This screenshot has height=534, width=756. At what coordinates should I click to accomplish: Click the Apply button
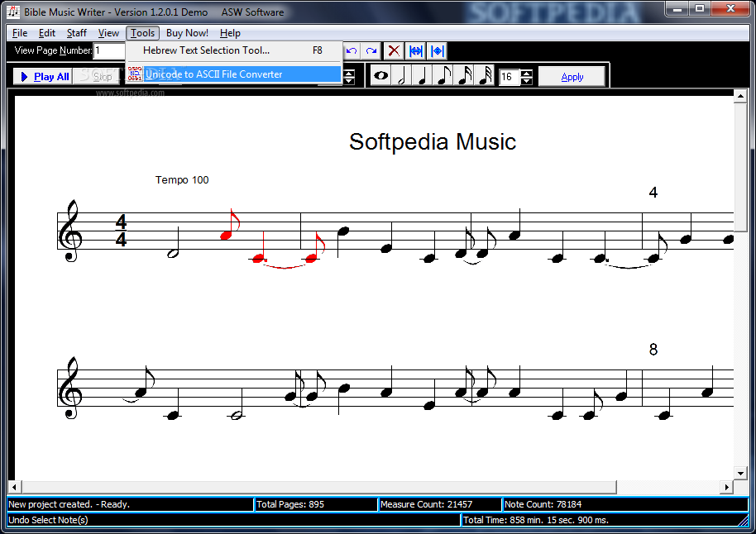572,77
